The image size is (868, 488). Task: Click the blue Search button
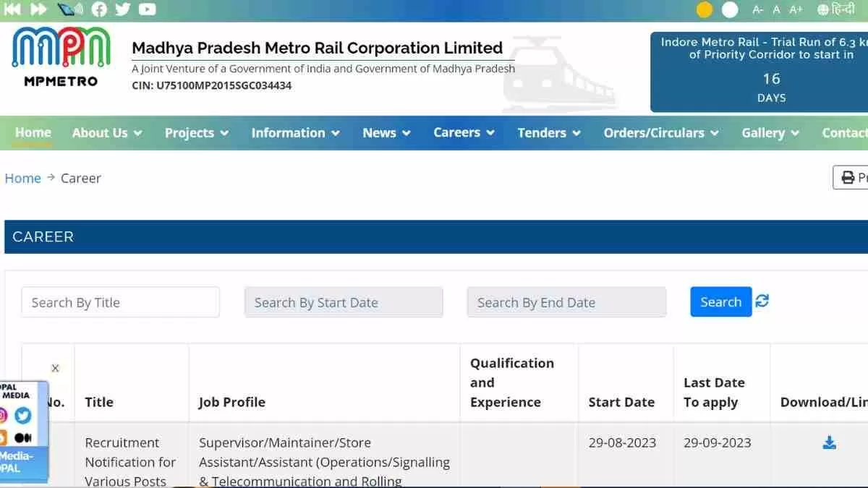pos(721,302)
